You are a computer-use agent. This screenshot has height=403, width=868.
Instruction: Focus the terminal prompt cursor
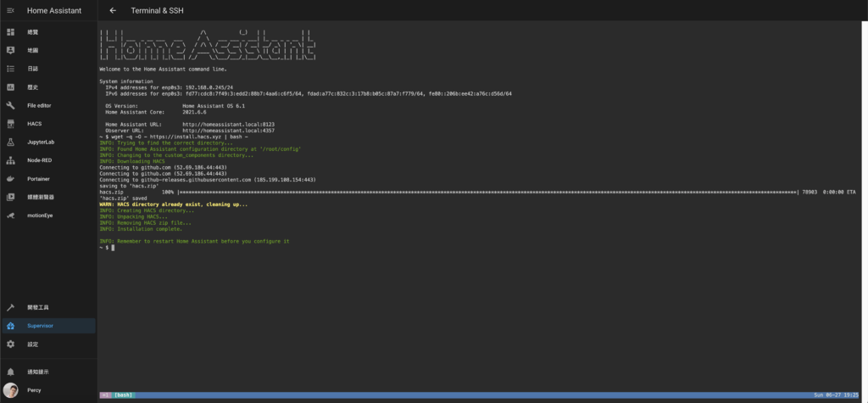click(113, 247)
